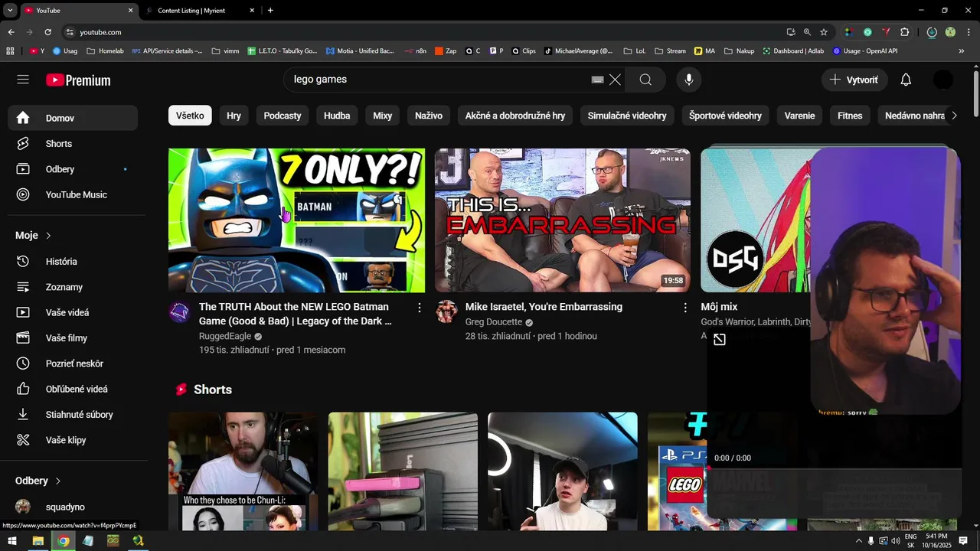Open YouTube Music from sidebar
The width and height of the screenshot is (980, 551).
pos(73,194)
